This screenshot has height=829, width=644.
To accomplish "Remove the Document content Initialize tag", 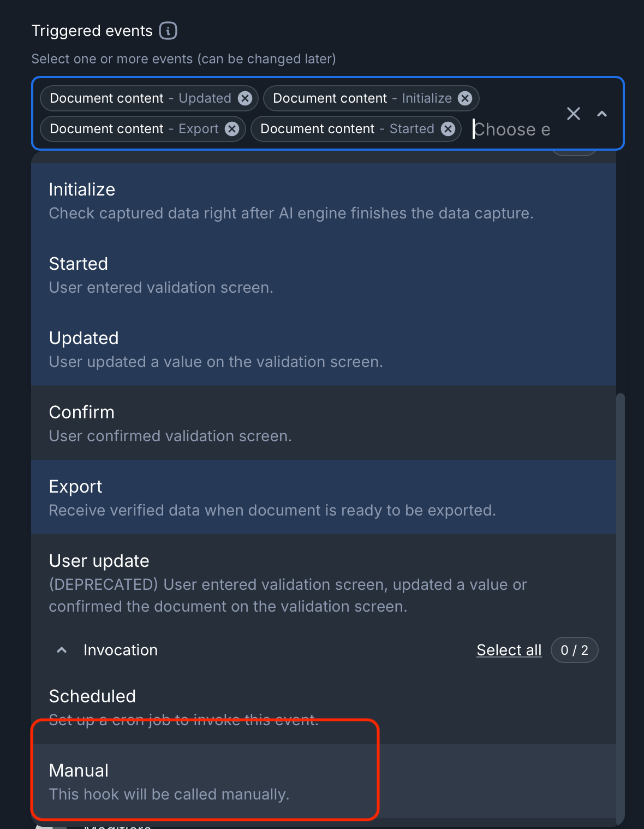I will [465, 98].
